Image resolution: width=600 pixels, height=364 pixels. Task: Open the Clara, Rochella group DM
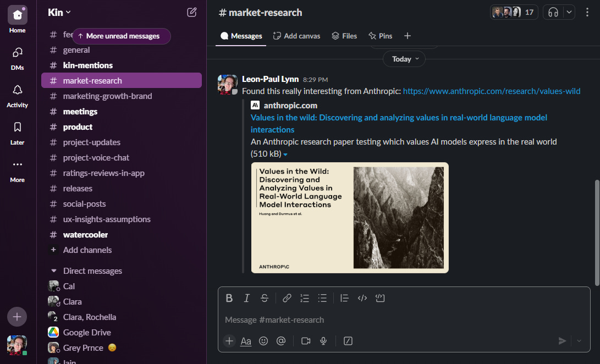pyautogui.click(x=122, y=317)
